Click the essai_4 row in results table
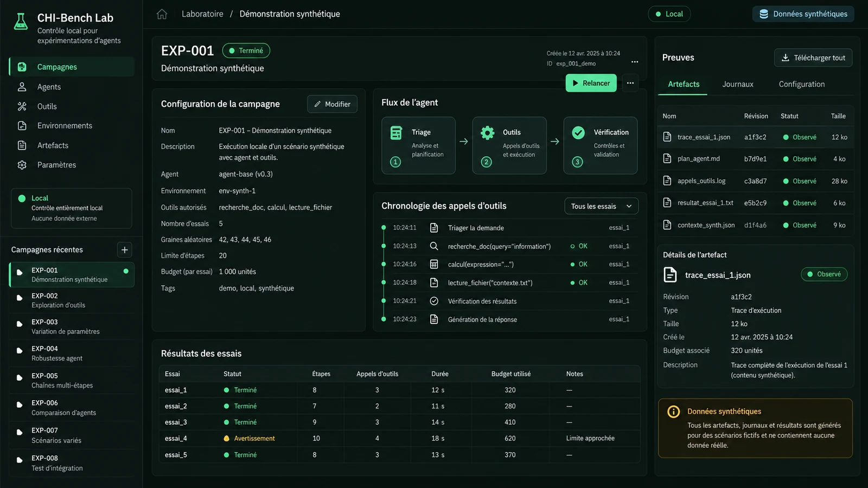Viewport: 868px width, 488px height. 399,438
